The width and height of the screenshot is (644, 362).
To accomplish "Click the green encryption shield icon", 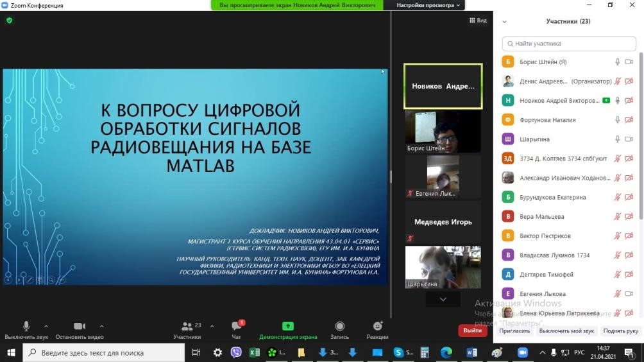I will pyautogui.click(x=10, y=20).
